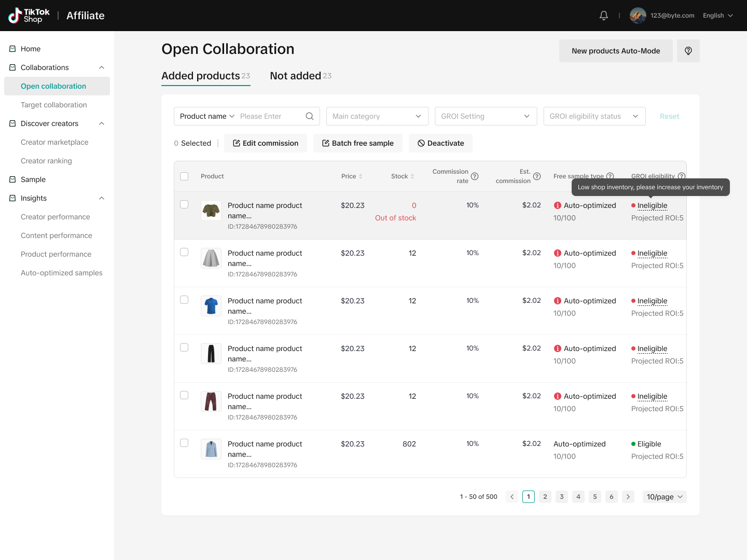Click the Est. commission info icon
This screenshot has width=747, height=560.
pyautogui.click(x=537, y=176)
